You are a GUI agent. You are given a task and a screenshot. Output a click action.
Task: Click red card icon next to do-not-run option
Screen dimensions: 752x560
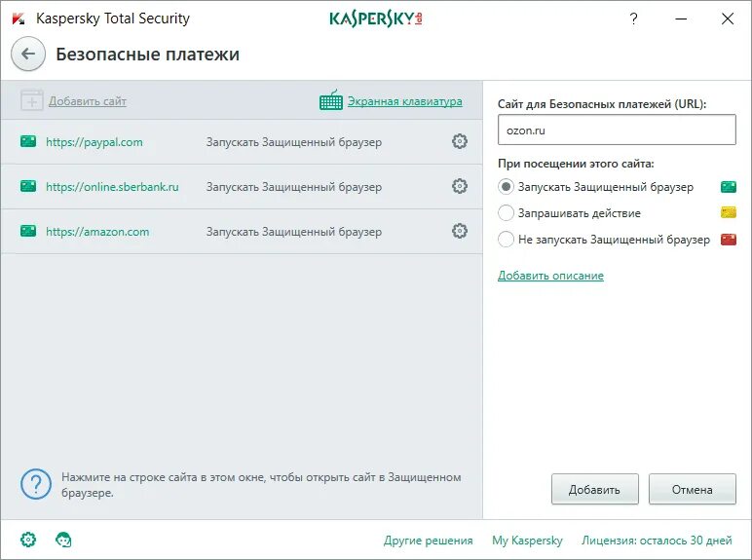point(729,239)
